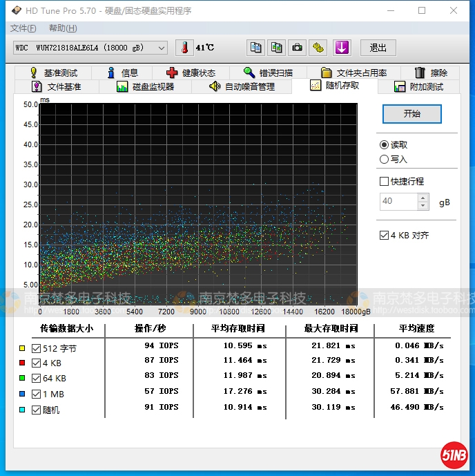The image size is (475, 476).
Task: Enable the 快捷行程 checkbox
Action: [385, 181]
